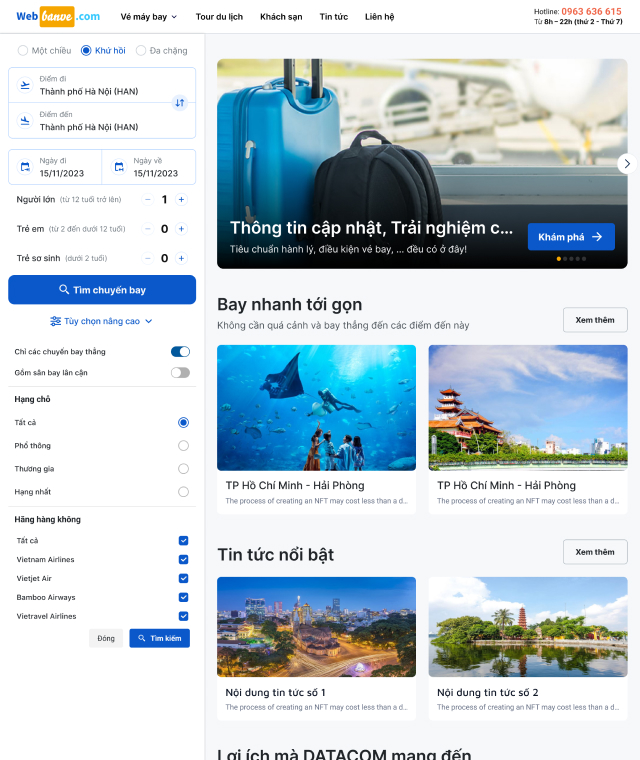Click the Tìm chuyến bay button
The width and height of the screenshot is (640, 760).
coord(102,290)
